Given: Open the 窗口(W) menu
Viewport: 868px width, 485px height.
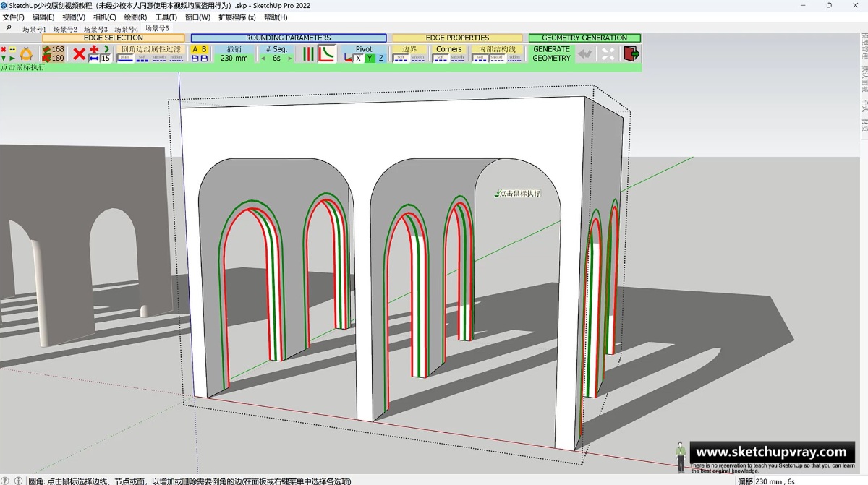Looking at the screenshot, I should tap(197, 17).
